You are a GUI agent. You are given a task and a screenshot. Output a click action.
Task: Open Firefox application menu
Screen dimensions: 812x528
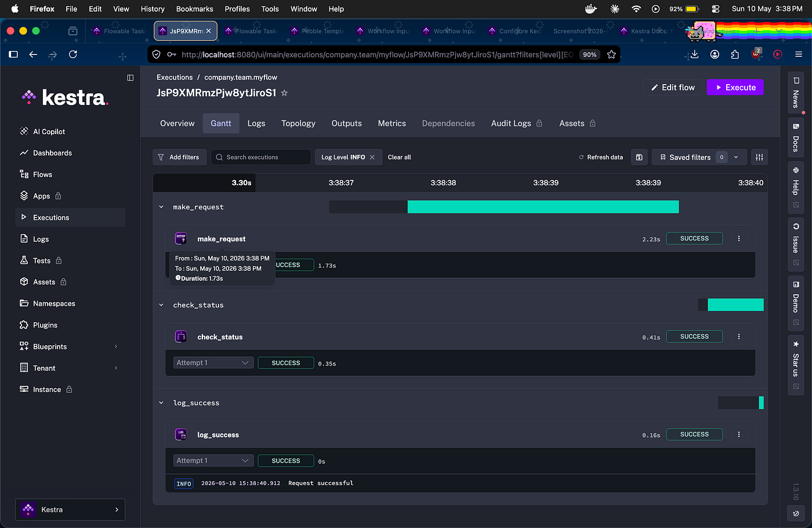[x=799, y=55]
